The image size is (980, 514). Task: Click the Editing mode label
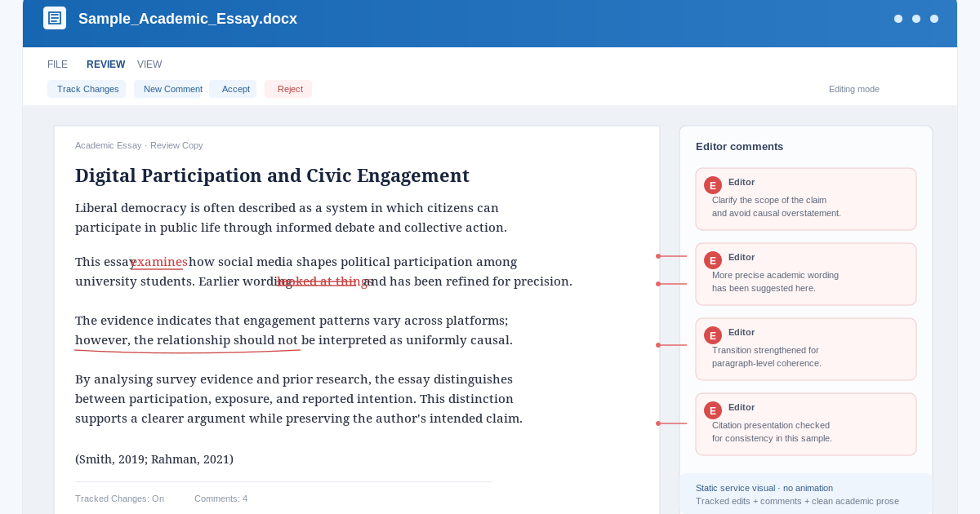854,89
